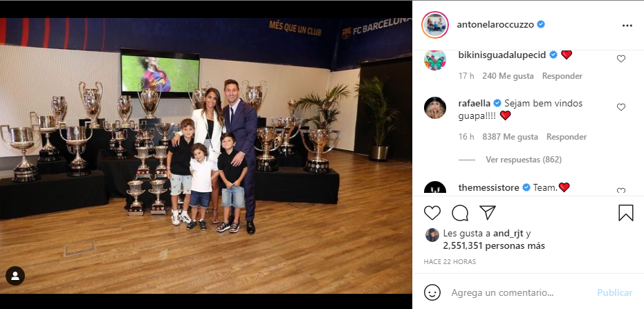This screenshot has height=309, width=644.
Task: Reply to bikinisguadalupecid's comment via Responder
Action: click(x=562, y=76)
